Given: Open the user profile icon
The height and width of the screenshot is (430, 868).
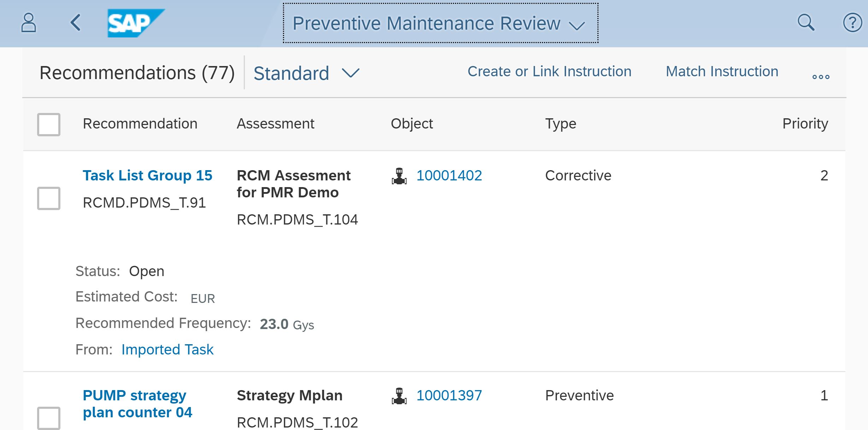Looking at the screenshot, I should tap(29, 23).
